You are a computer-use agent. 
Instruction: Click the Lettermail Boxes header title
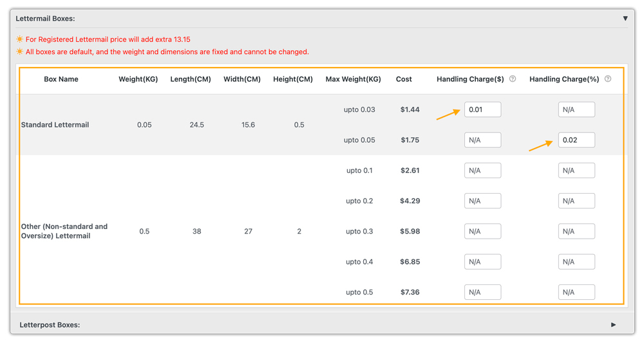tap(45, 19)
